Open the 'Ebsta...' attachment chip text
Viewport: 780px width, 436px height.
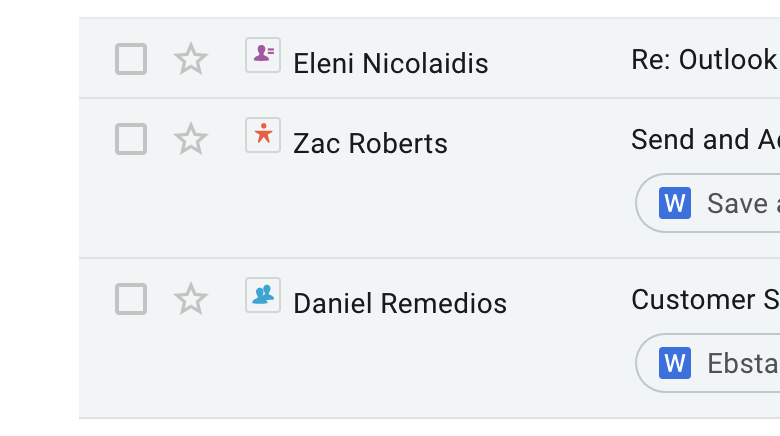coord(742,362)
